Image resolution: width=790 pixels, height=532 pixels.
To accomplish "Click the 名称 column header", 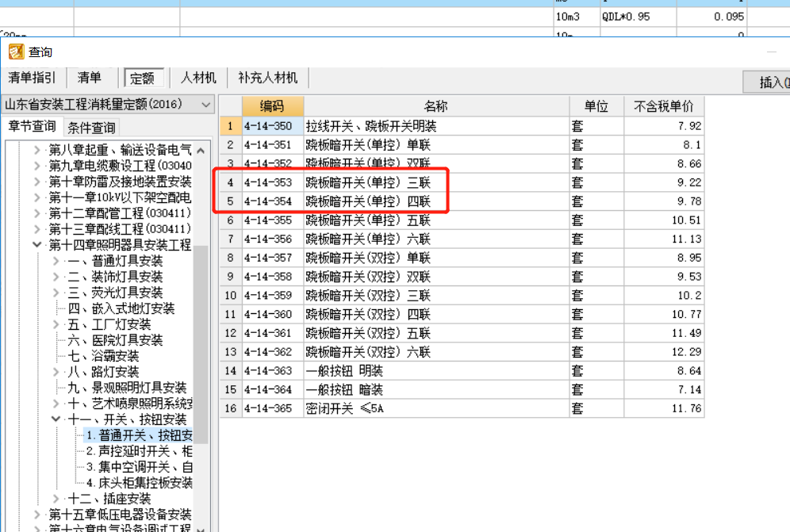I will [x=436, y=106].
